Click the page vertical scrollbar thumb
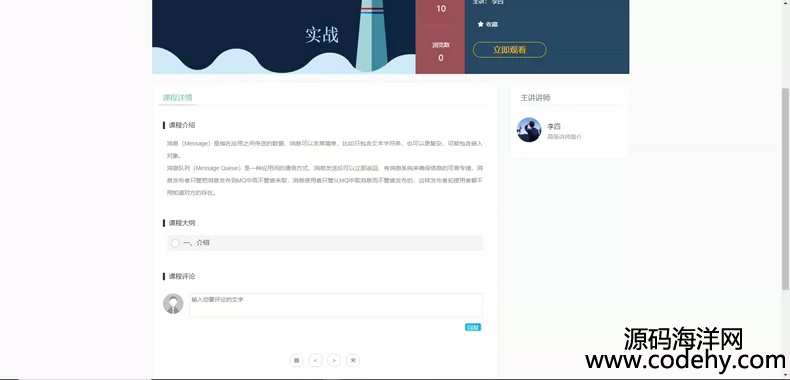Viewport: 790px width, 380px height. click(x=785, y=189)
